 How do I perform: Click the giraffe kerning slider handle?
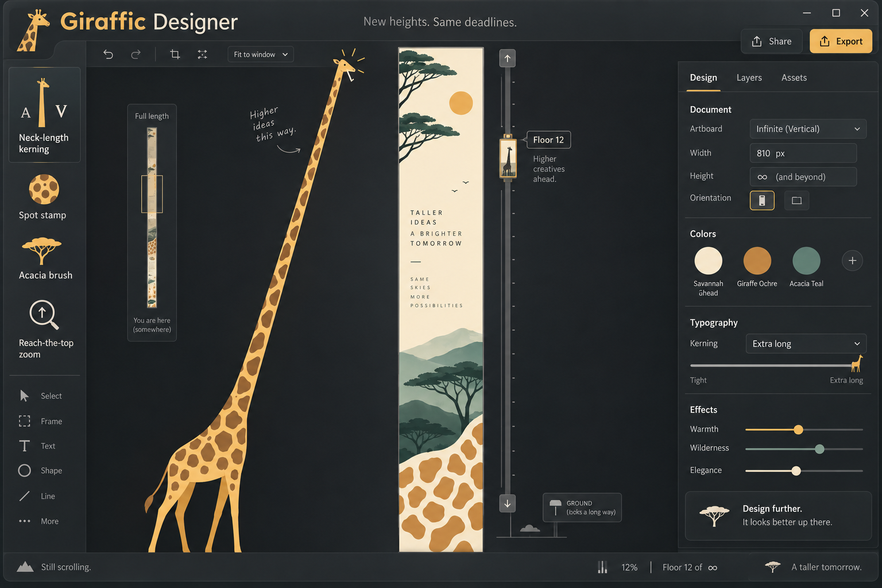click(x=857, y=363)
